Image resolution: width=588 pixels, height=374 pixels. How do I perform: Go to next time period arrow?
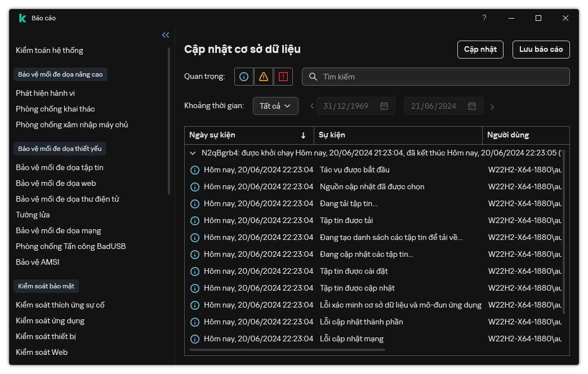point(492,106)
